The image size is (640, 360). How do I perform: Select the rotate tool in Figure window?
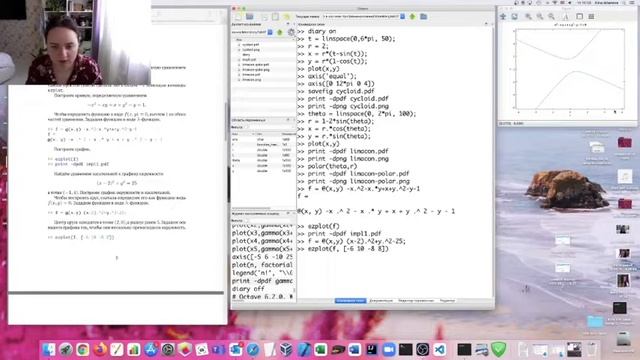514,16
